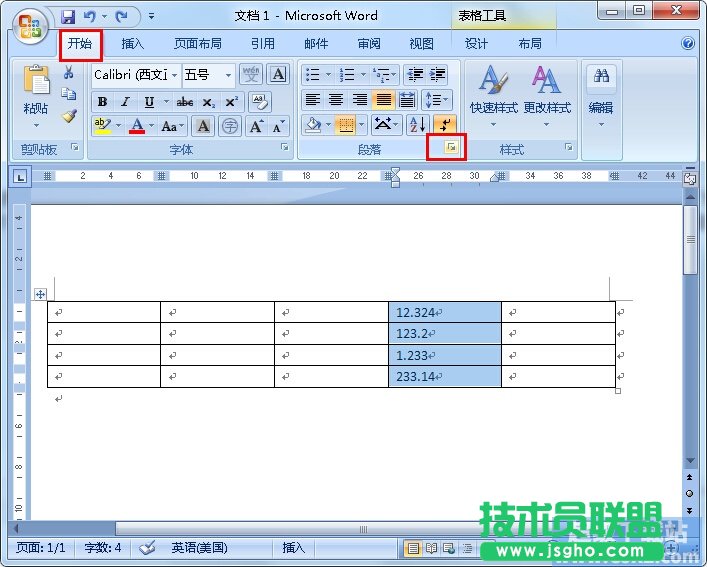The image size is (707, 567).
Task: Center align the paragraph text
Action: point(336,100)
